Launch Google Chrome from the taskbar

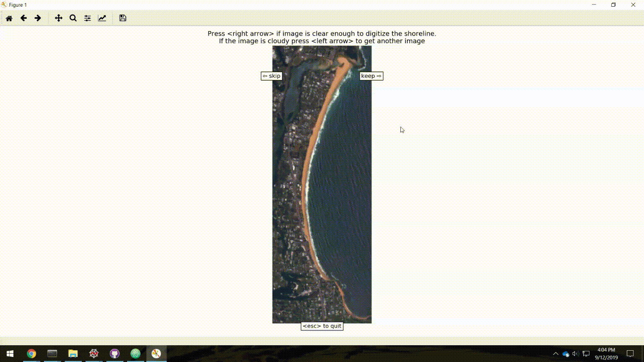click(31, 353)
